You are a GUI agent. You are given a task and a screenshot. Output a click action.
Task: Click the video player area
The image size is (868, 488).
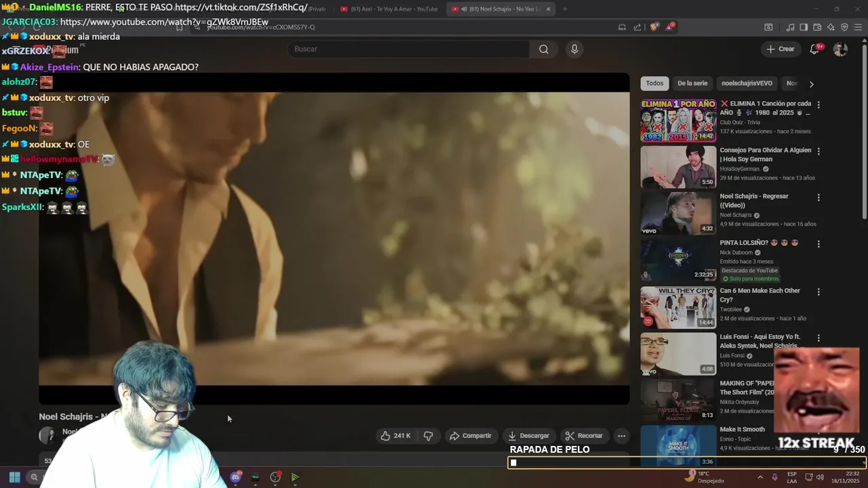point(334,239)
